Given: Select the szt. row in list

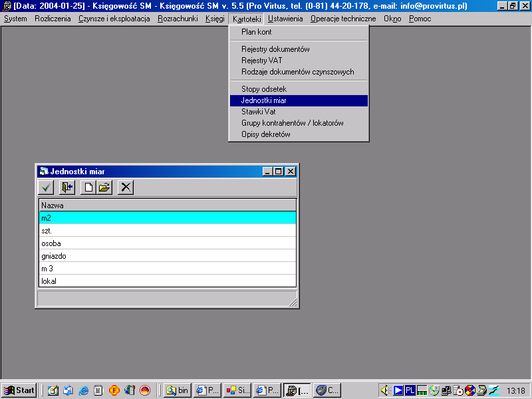Looking at the screenshot, I should click(x=168, y=231).
